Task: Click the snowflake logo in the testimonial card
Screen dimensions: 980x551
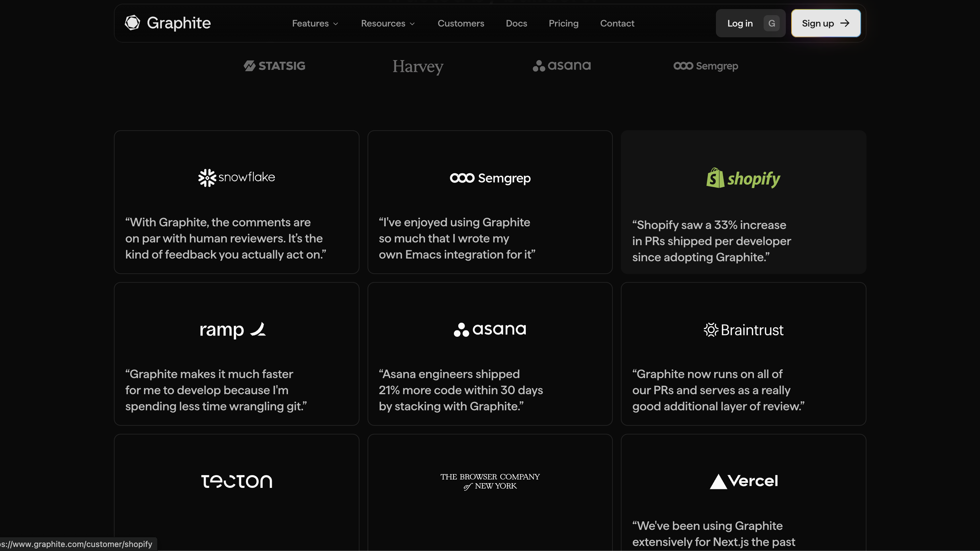Action: pyautogui.click(x=236, y=178)
